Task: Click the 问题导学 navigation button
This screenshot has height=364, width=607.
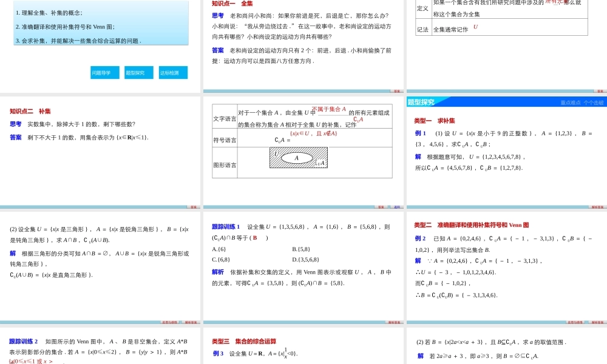Action: (x=103, y=72)
